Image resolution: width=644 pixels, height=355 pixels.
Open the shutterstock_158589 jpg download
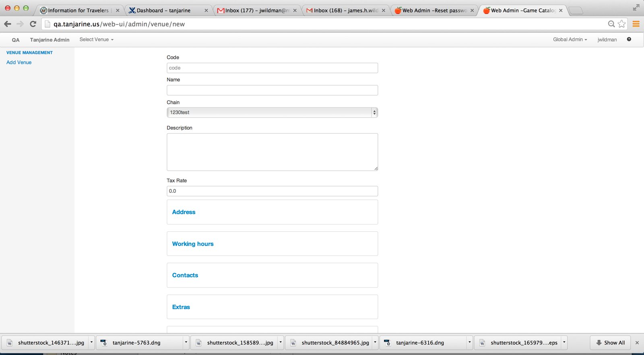[x=235, y=343]
